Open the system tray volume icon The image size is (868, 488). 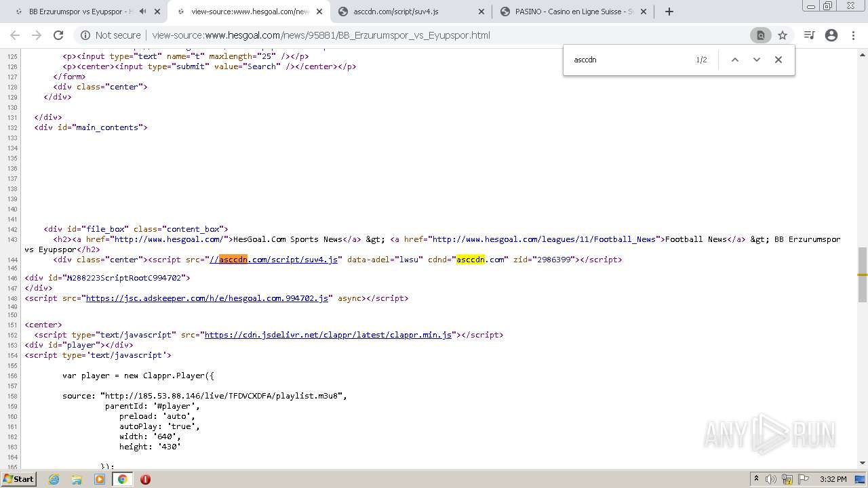pyautogui.click(x=771, y=479)
